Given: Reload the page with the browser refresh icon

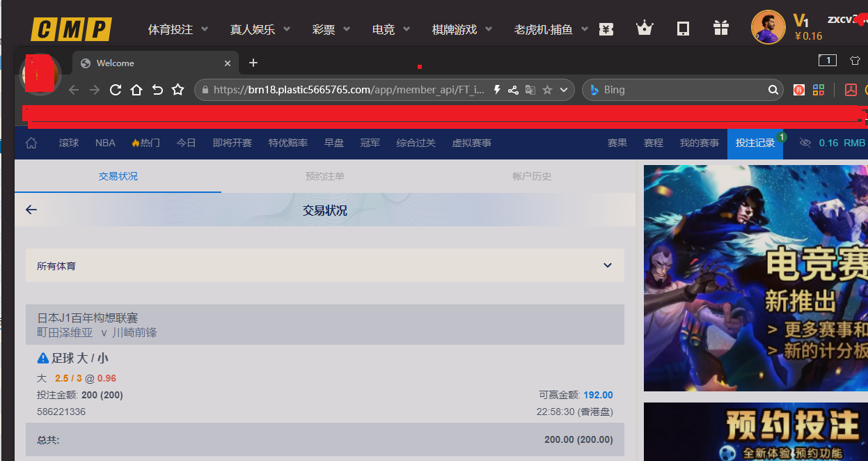Looking at the screenshot, I should [114, 89].
